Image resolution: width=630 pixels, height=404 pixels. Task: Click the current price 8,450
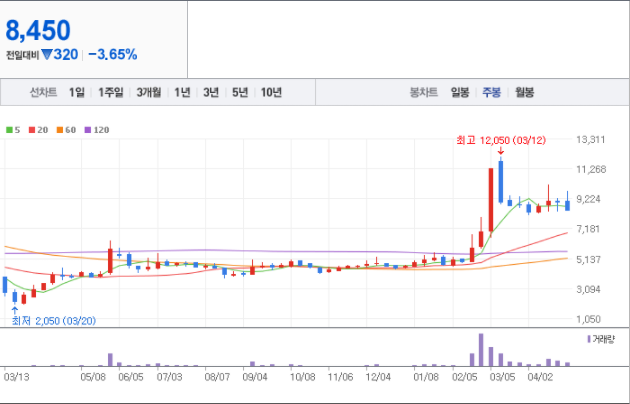click(x=38, y=30)
